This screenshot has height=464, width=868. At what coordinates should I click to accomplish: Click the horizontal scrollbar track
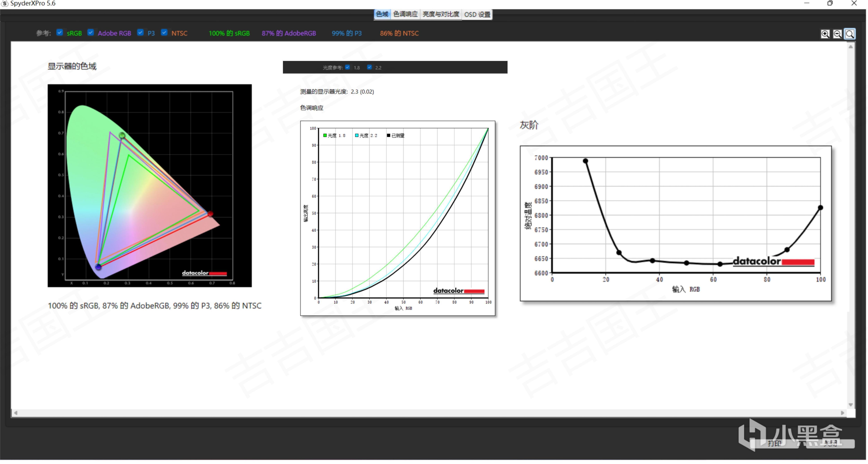tap(428, 413)
